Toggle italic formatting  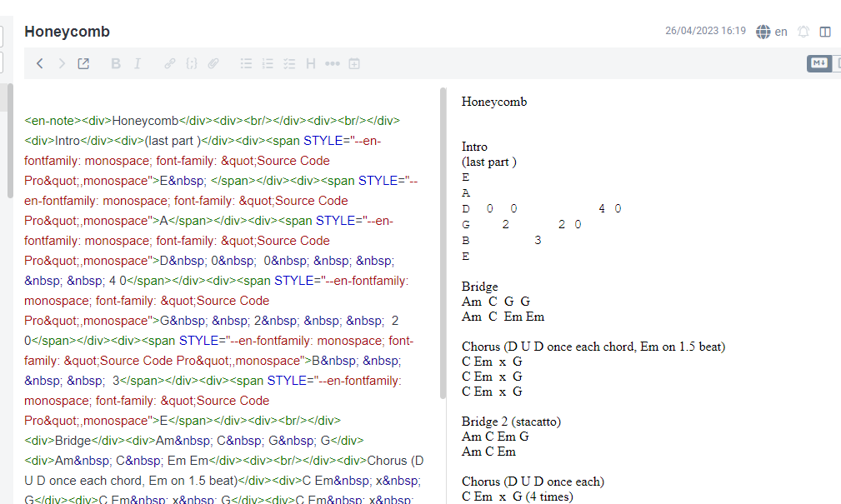tap(138, 63)
